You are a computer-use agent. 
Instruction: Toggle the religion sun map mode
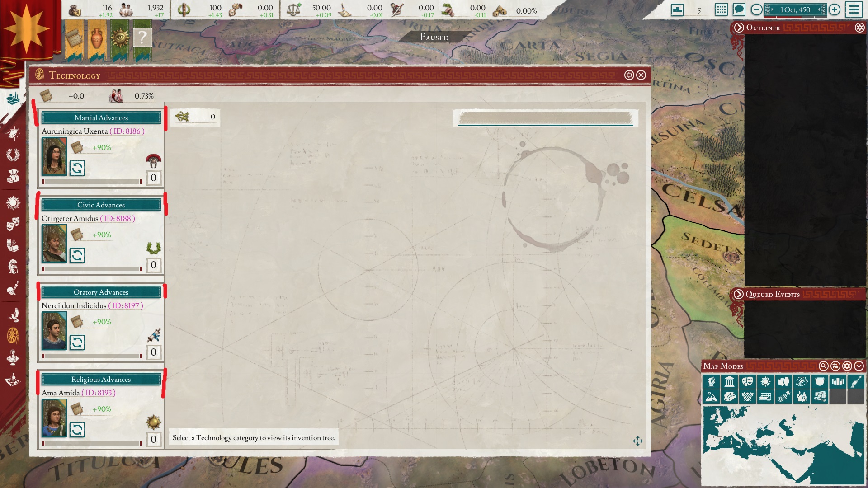tap(765, 382)
